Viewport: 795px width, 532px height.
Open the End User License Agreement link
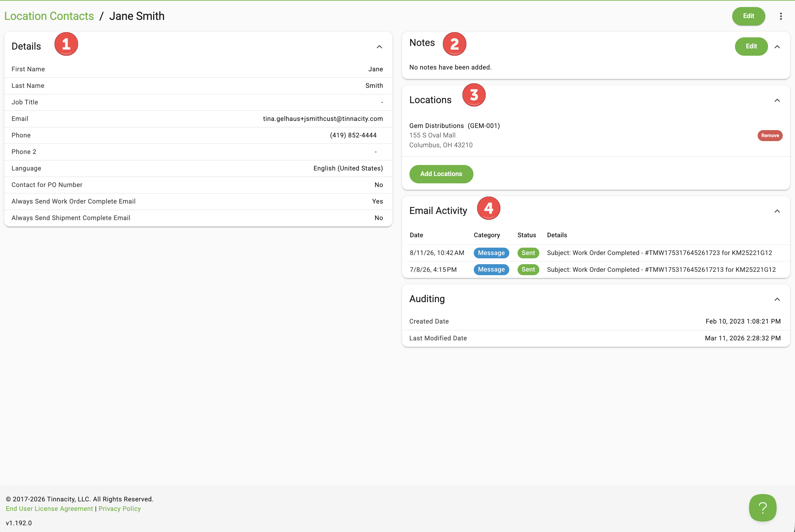[x=49, y=509]
